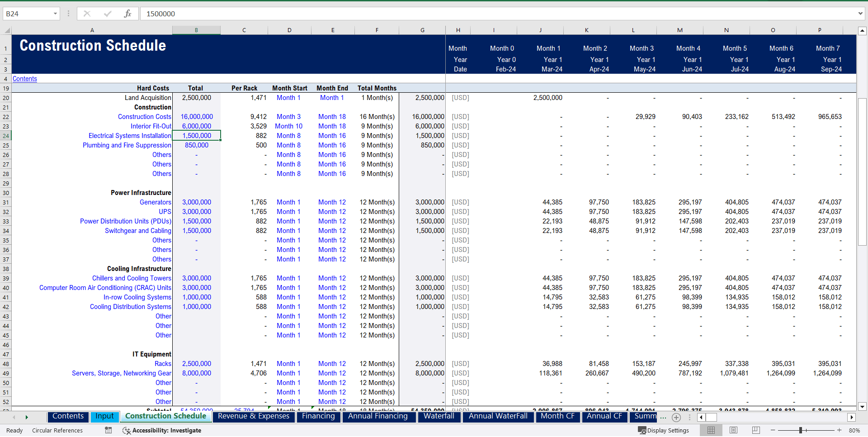Viewport: 868px width, 437px height.
Task: Click the Insert Function (fx) icon
Action: (x=128, y=14)
